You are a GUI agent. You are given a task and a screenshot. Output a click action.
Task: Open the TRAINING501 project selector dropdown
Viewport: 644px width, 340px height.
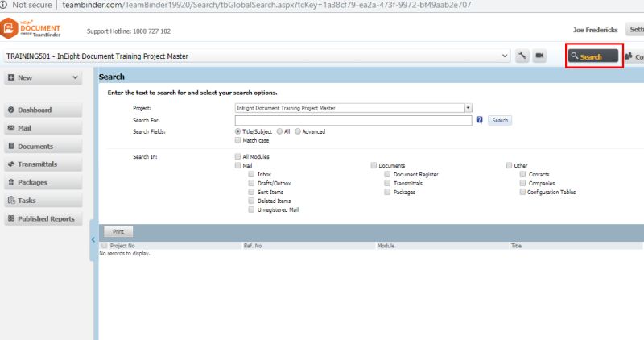pos(257,56)
